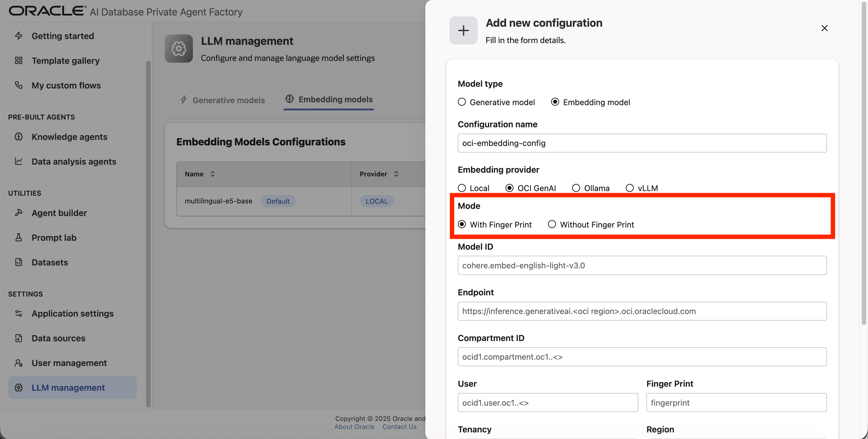868x439 pixels.
Task: Select the Generative model radio button
Action: point(462,102)
